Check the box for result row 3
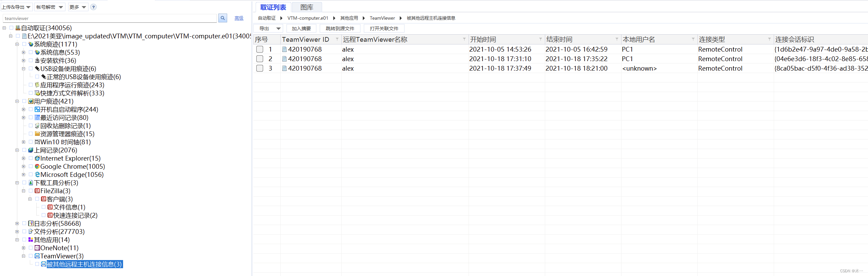 point(260,68)
